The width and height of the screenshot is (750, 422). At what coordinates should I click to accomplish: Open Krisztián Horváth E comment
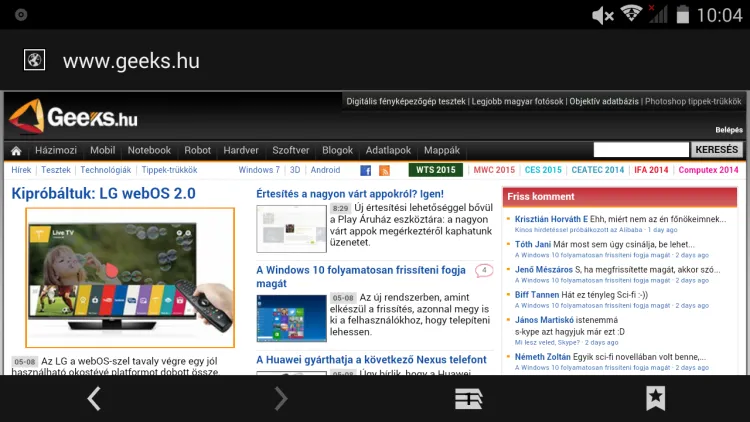[620, 219]
